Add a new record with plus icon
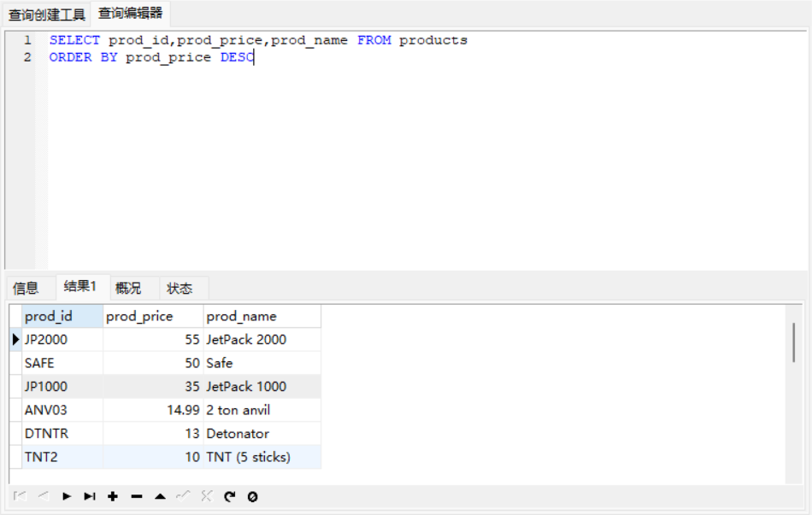The image size is (812, 515). (x=113, y=496)
